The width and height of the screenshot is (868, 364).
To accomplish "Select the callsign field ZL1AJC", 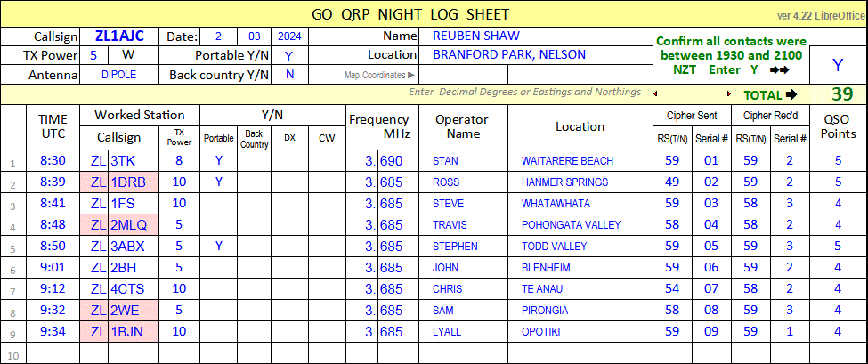I will click(x=118, y=36).
